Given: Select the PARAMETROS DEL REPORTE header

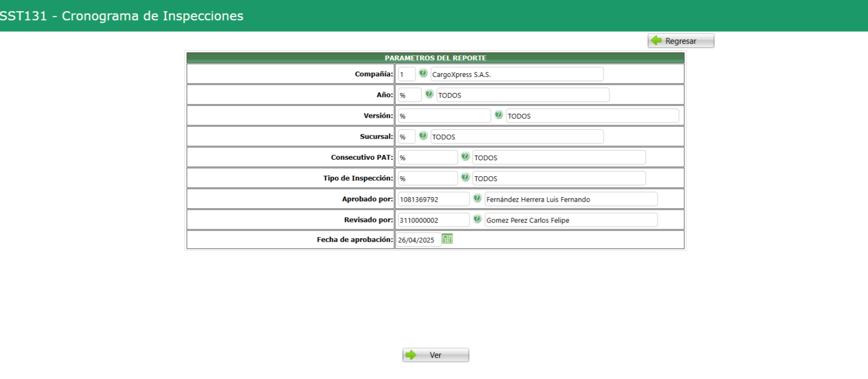Looking at the screenshot, I should click(435, 58).
